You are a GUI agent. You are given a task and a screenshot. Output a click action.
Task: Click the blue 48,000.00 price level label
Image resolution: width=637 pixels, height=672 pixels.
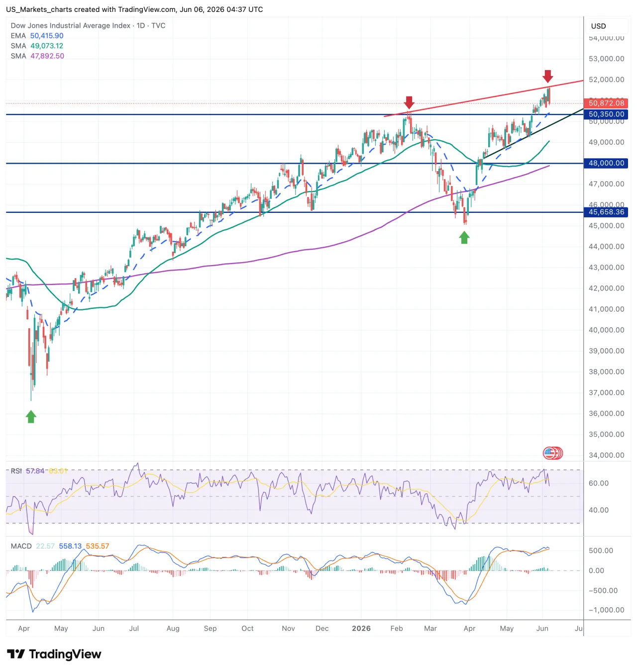pyautogui.click(x=606, y=163)
